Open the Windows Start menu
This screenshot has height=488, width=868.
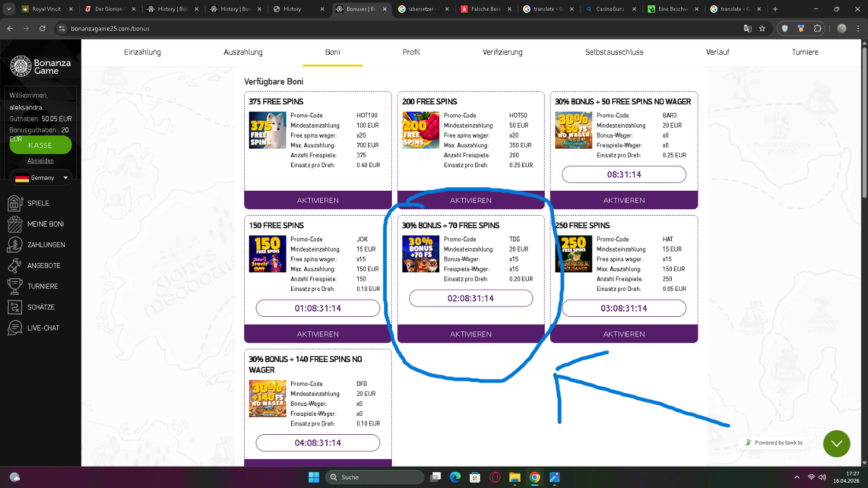pyautogui.click(x=314, y=477)
